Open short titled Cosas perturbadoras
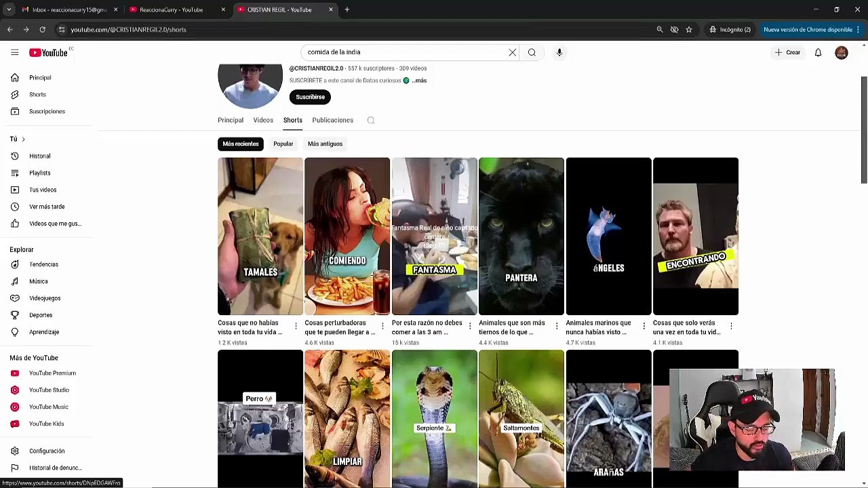Viewport: 868px width, 488px height. tap(340, 327)
